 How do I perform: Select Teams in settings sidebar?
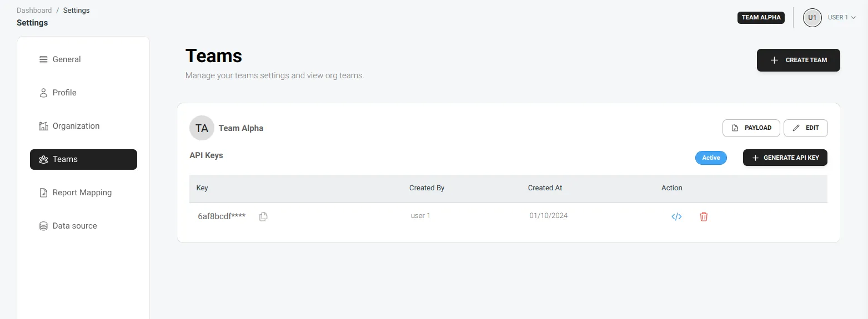pos(83,159)
